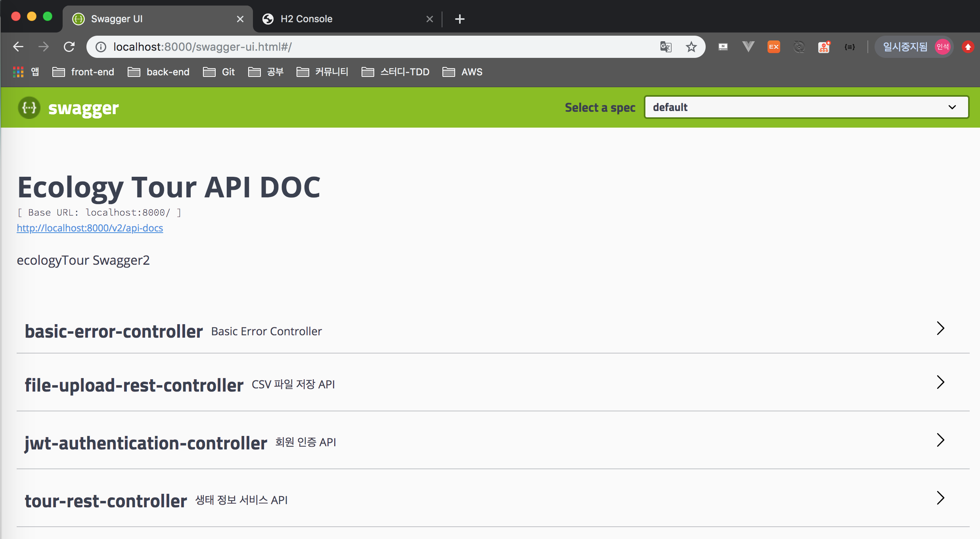
Task: Open the Vue devtools extension icon
Action: pyautogui.click(x=748, y=47)
